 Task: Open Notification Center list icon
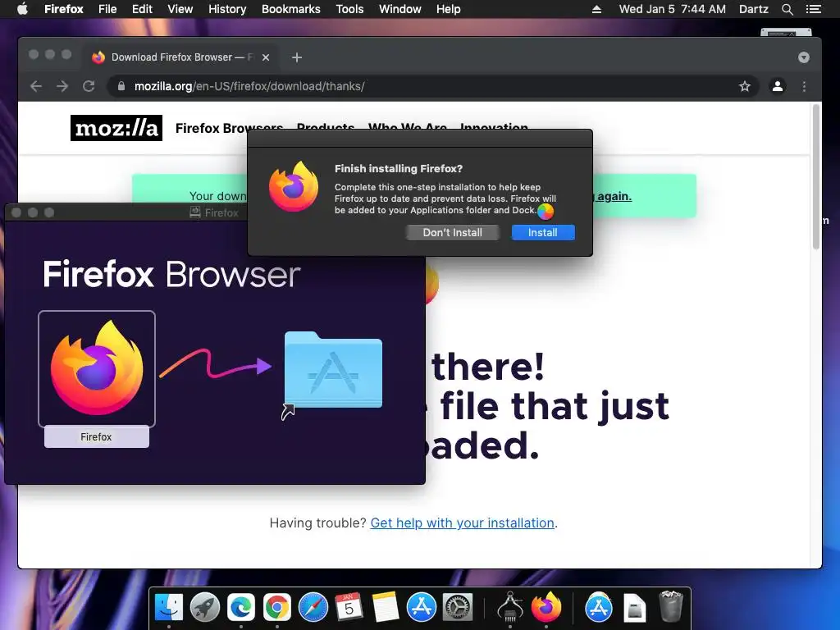pos(813,9)
